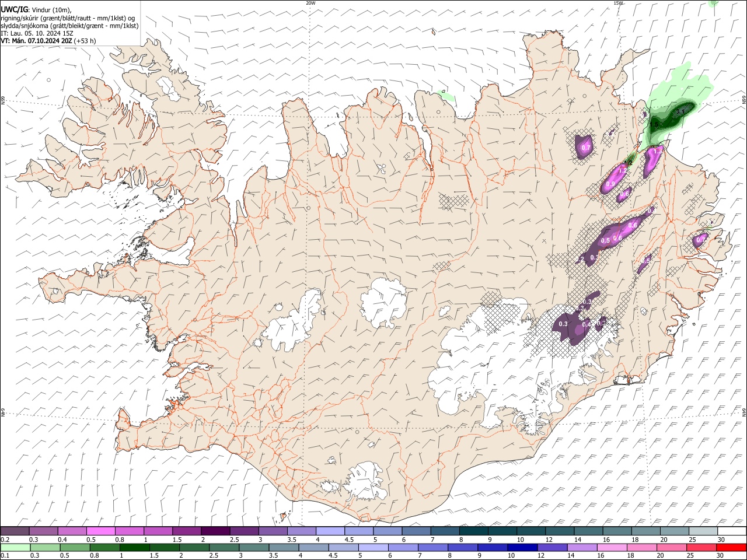Click the '15W' longitude label
The width and height of the screenshot is (747, 560).
[618, 2]
